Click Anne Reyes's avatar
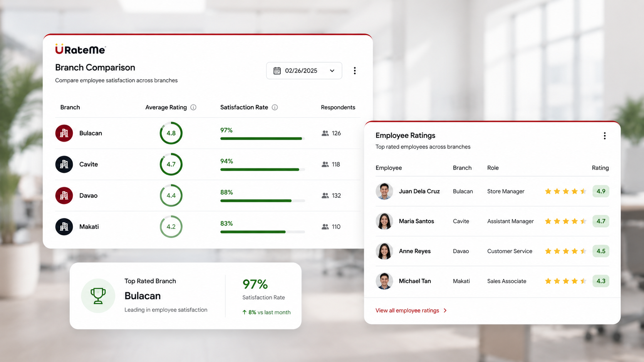The image size is (644, 362). [384, 251]
